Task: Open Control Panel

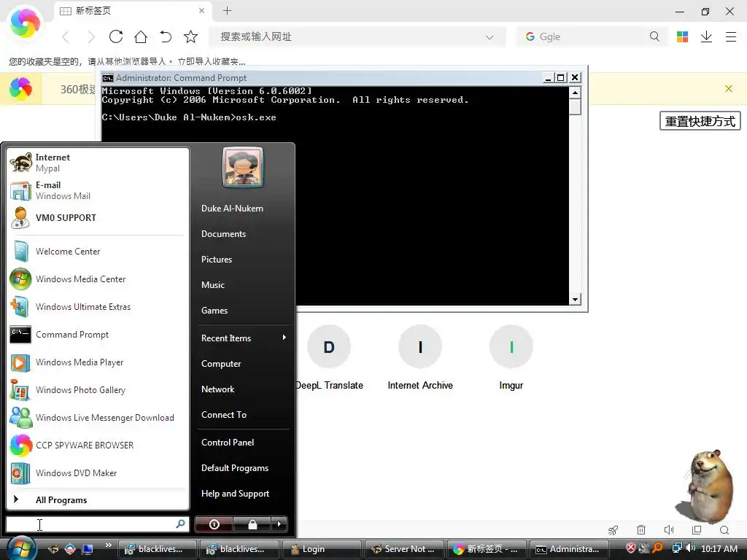Action: (228, 443)
